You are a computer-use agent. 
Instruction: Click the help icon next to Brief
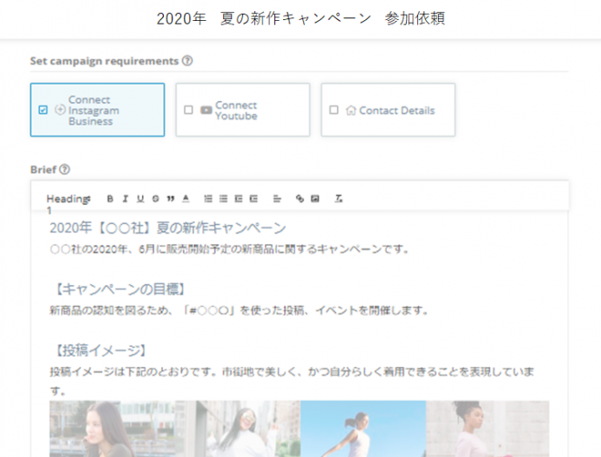64,170
